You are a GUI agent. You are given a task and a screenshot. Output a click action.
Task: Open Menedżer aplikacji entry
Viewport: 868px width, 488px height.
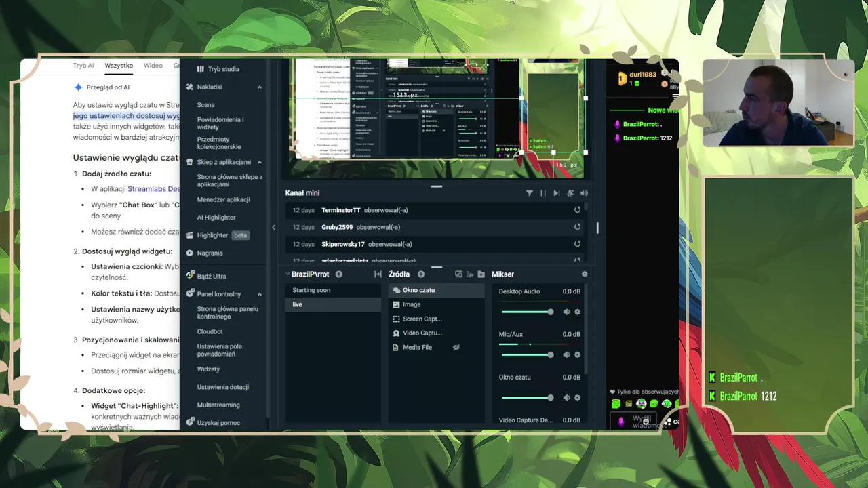(x=224, y=200)
